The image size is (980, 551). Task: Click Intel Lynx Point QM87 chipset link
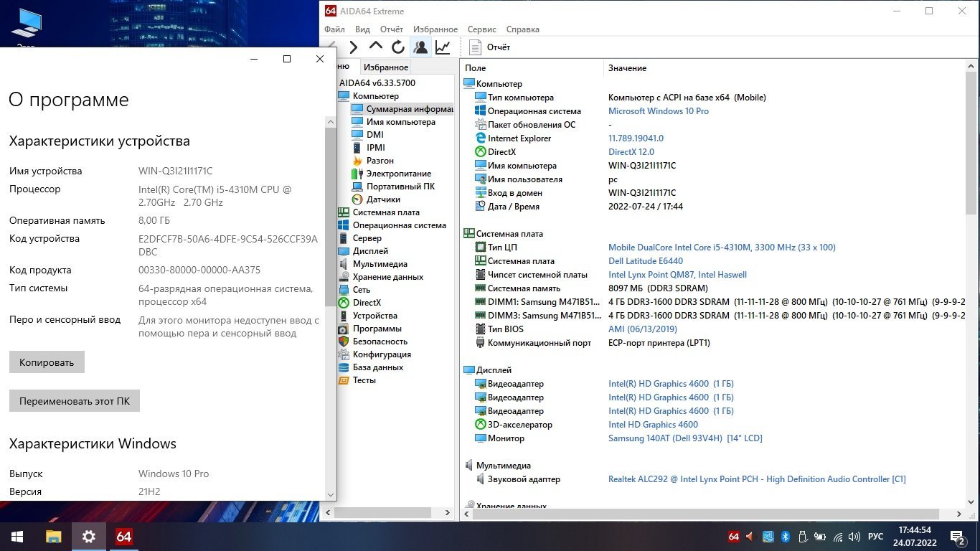click(677, 275)
